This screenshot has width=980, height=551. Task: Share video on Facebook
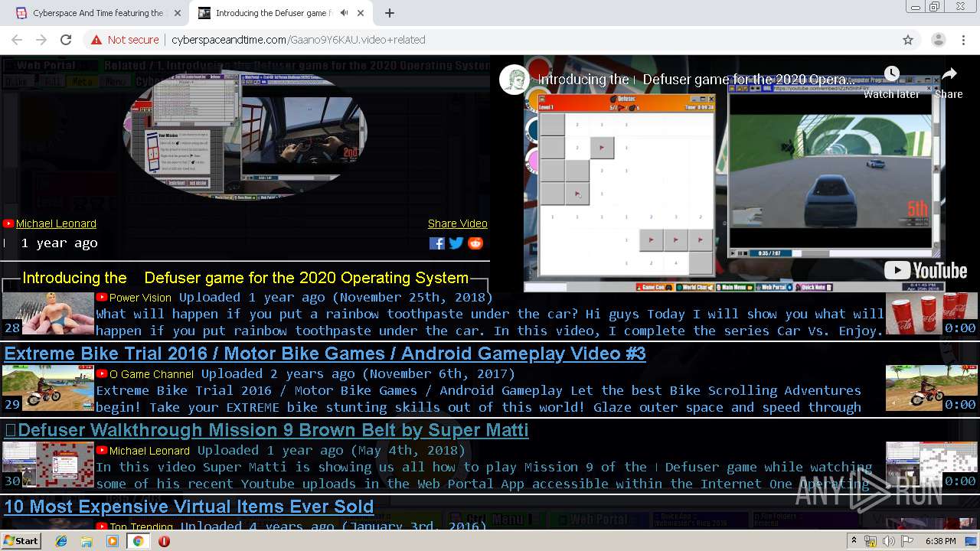pyautogui.click(x=437, y=243)
